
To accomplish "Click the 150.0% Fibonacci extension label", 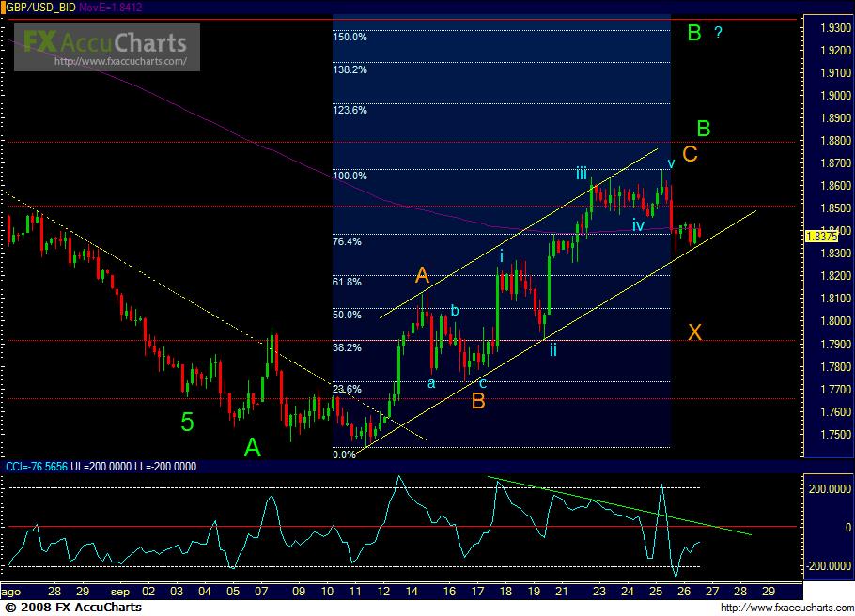I will click(x=350, y=37).
